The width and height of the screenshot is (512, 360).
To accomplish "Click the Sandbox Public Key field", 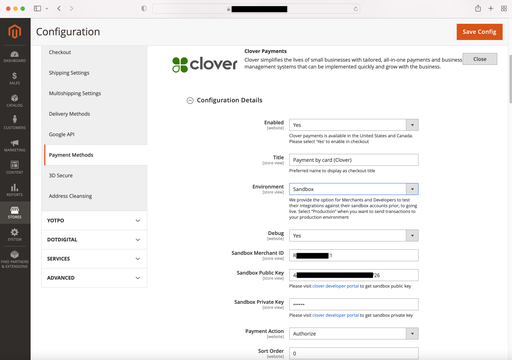I will [x=354, y=275].
